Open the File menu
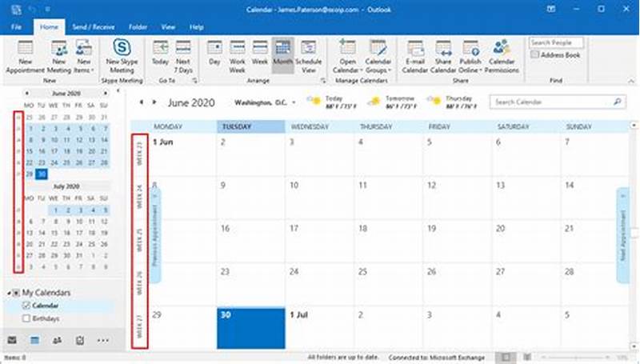This screenshot has width=640, height=364. [16, 27]
